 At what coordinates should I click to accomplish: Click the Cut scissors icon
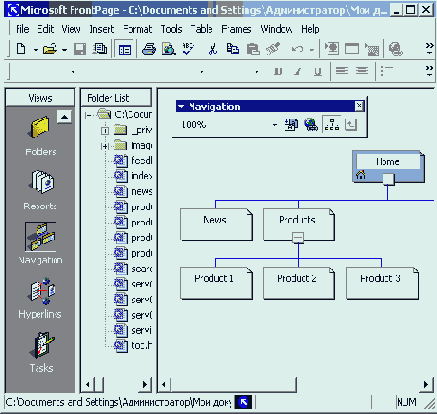212,49
